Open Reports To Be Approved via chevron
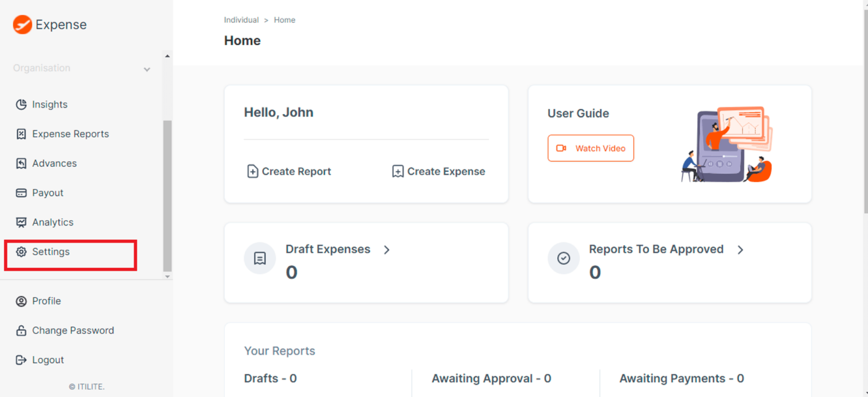This screenshot has height=397, width=868. [x=741, y=249]
